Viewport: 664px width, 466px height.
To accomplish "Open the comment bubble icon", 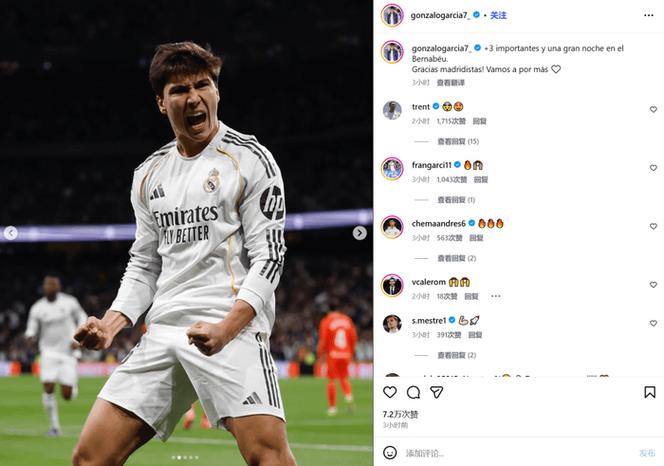I will click(413, 392).
